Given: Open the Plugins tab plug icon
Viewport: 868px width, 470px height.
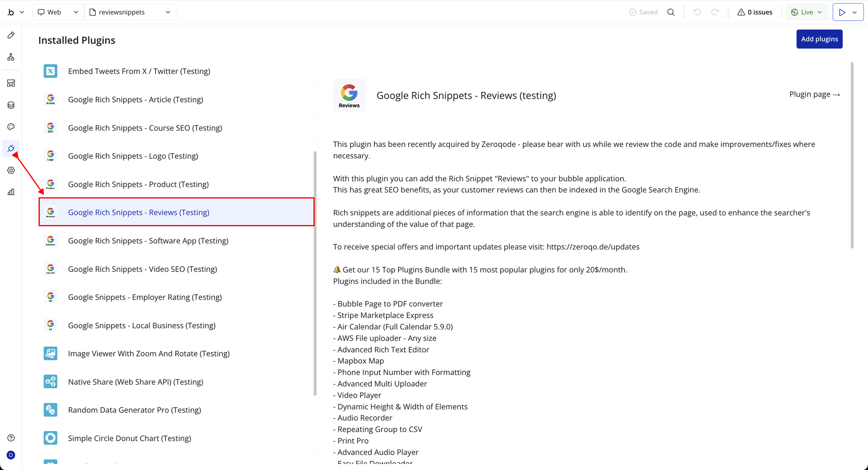Looking at the screenshot, I should pyautogui.click(x=11, y=148).
